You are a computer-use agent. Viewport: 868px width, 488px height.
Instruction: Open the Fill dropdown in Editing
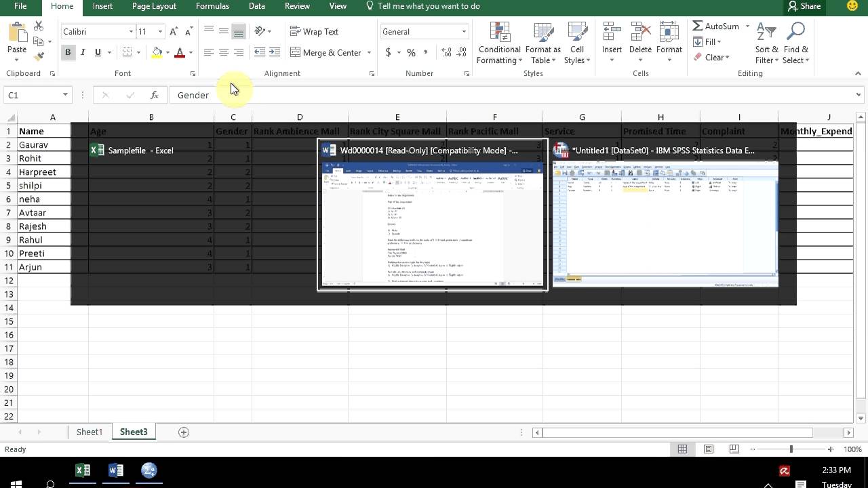point(707,41)
